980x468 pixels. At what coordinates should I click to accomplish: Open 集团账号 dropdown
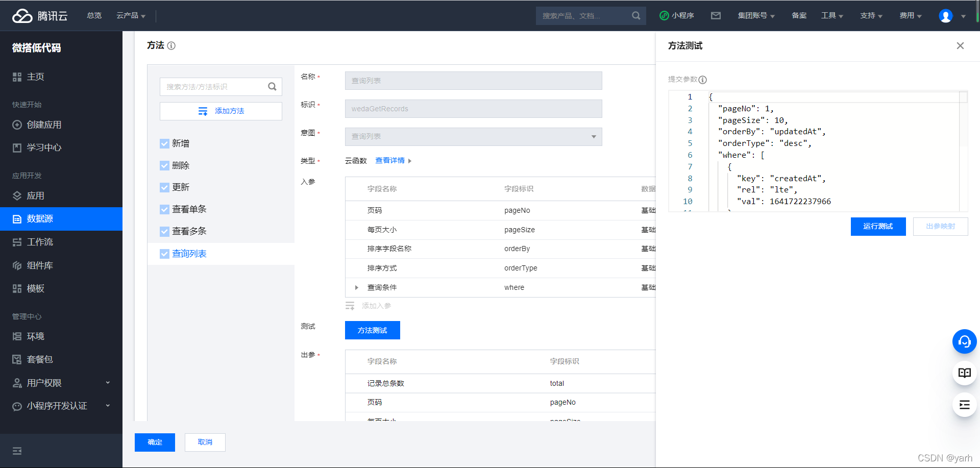click(x=756, y=16)
